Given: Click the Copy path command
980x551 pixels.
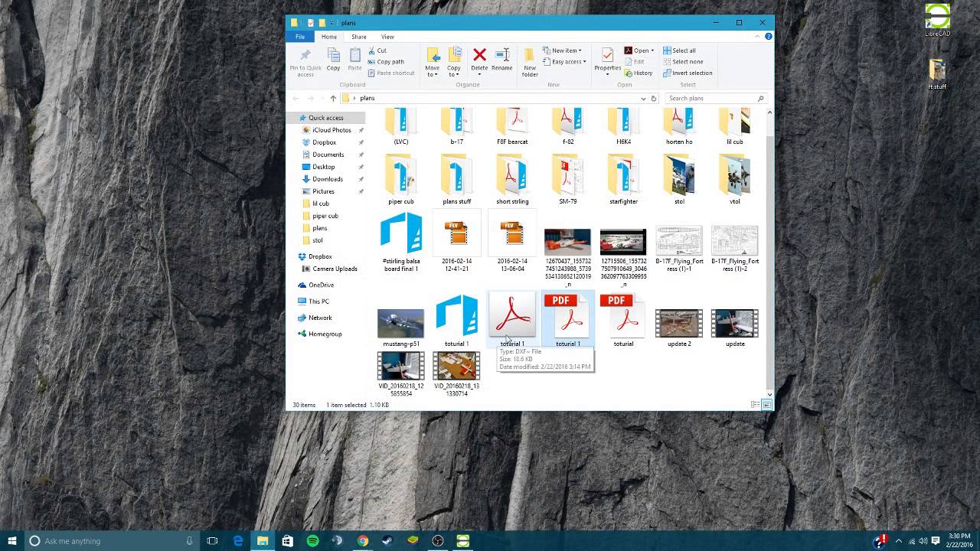Looking at the screenshot, I should (385, 62).
